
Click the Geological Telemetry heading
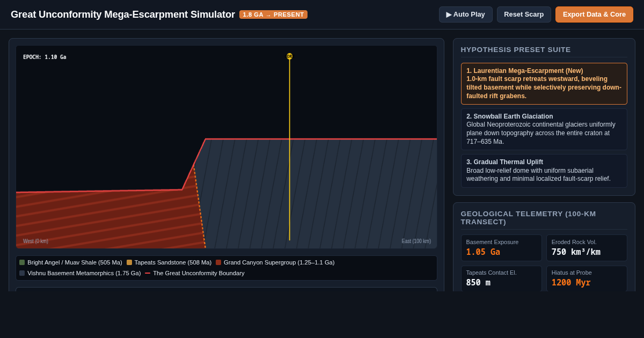528,218
